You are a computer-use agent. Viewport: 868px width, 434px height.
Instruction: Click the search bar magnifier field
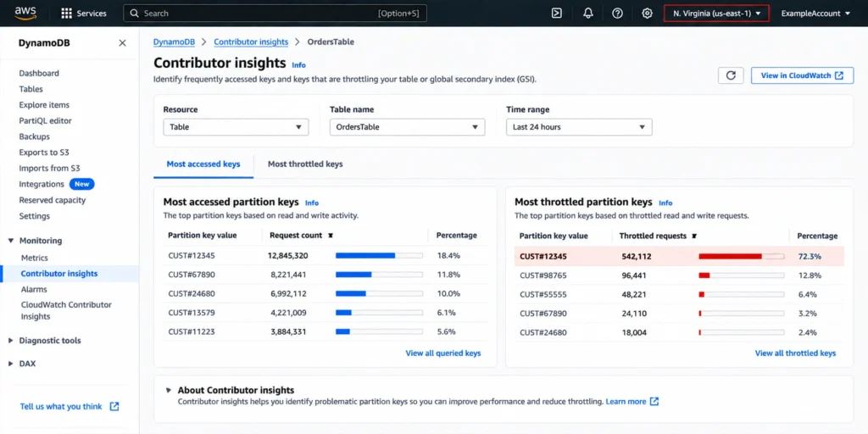point(275,14)
